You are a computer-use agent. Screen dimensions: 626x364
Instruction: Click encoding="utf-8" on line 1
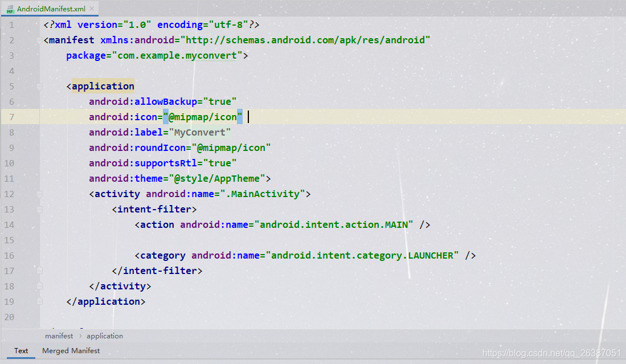coord(202,24)
